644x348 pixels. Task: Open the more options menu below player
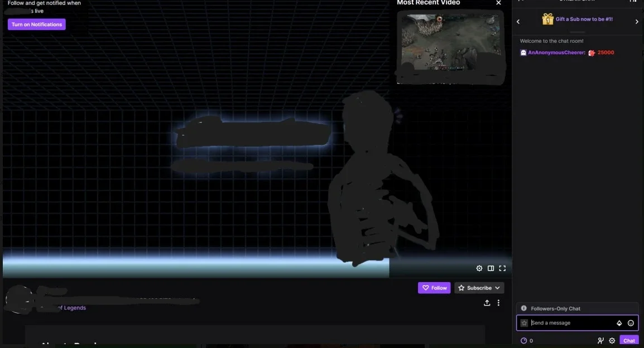498,303
